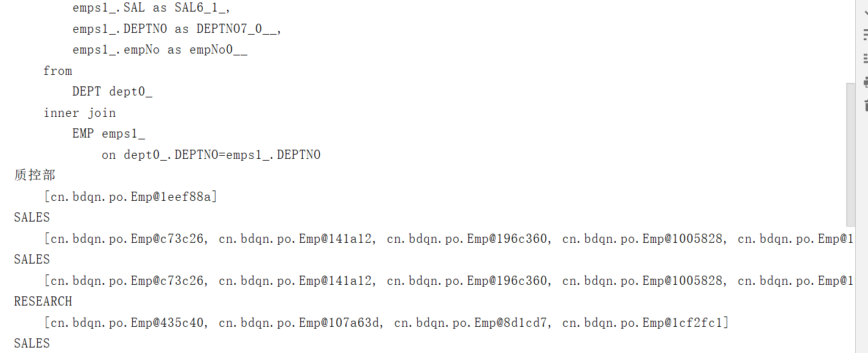Click the 'from' keyword line
This screenshot has width=868, height=353.
(x=57, y=71)
